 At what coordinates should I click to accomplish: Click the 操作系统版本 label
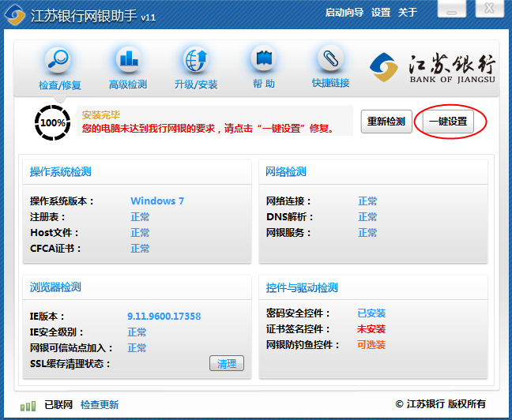(62, 201)
